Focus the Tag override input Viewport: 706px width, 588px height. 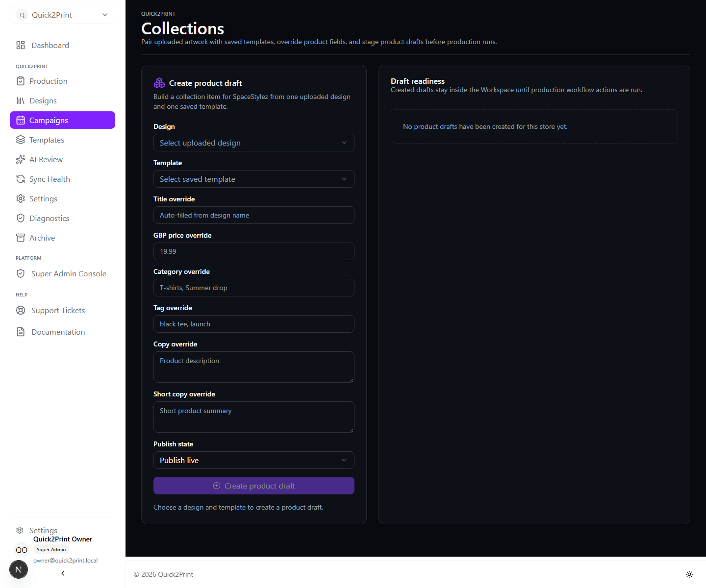[253, 324]
